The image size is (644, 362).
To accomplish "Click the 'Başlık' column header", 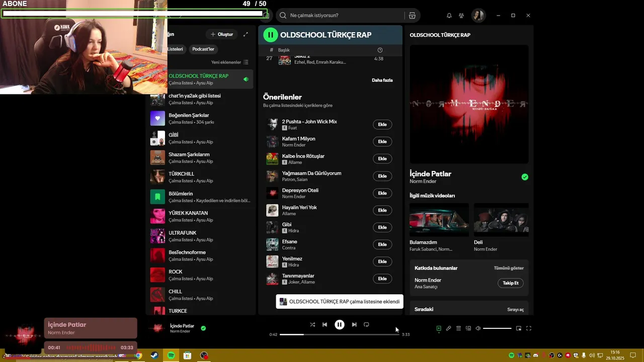I will 284,50.
